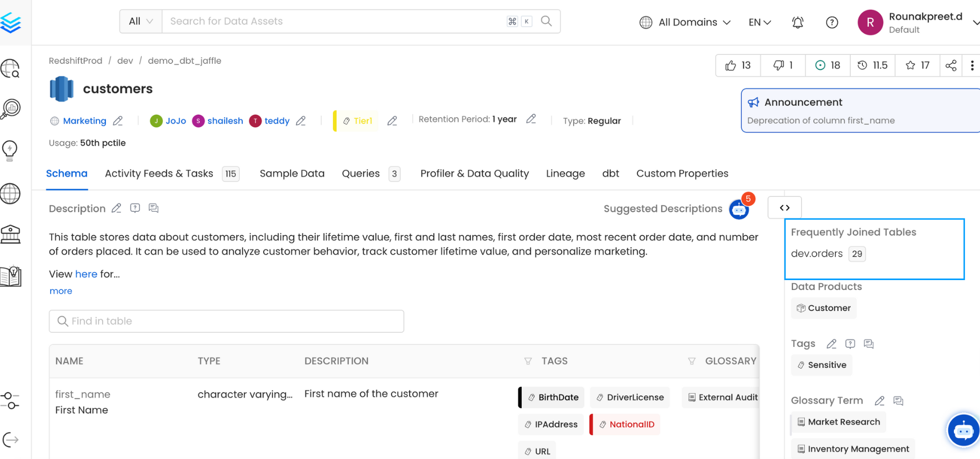
Task: Toggle the right panel collapse code button
Action: 785,208
